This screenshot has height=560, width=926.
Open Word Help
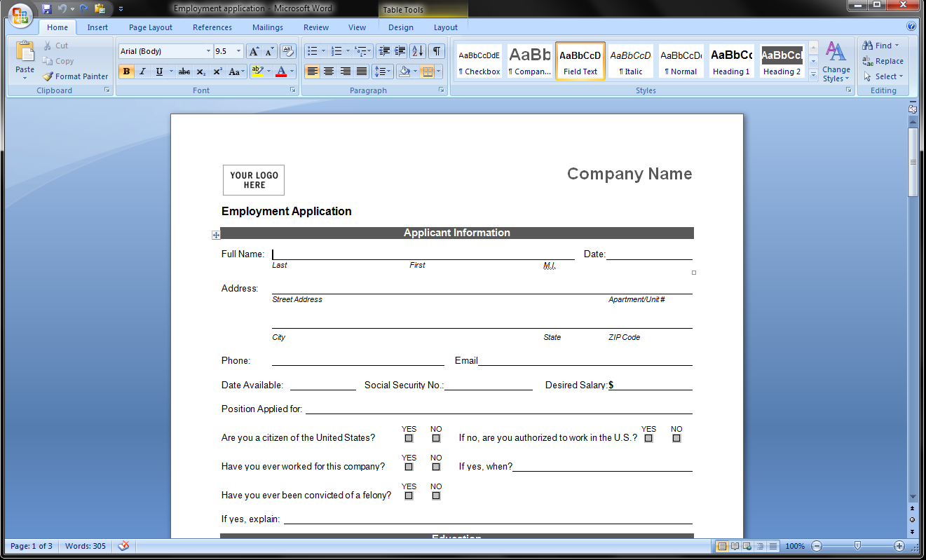click(911, 27)
